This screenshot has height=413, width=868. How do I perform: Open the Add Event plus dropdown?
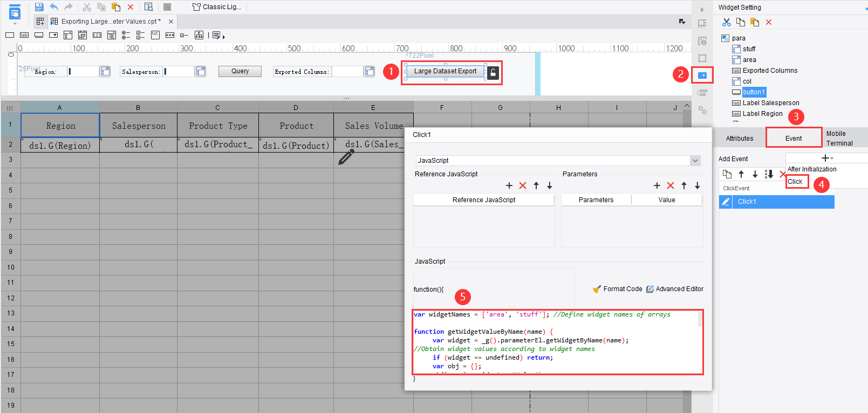click(826, 158)
